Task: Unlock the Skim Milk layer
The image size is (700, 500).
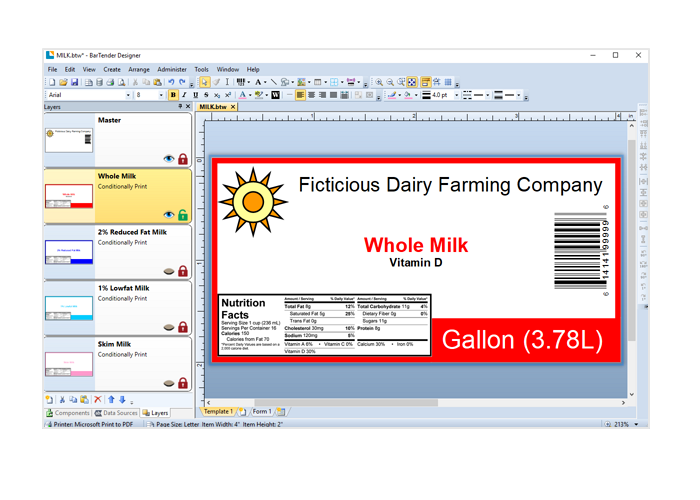Action: [183, 383]
